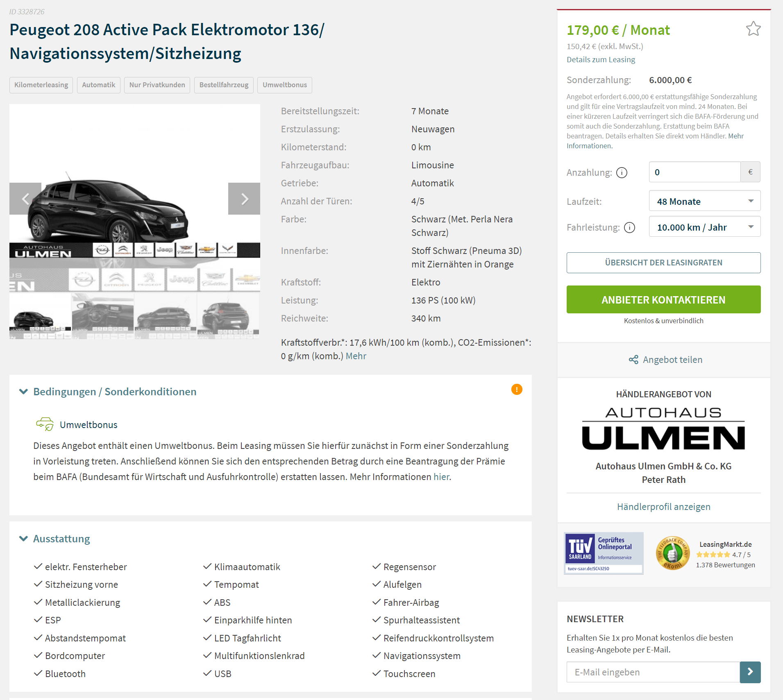
Task: Click the Autohaus Ulmen dealer logo
Action: (x=663, y=428)
